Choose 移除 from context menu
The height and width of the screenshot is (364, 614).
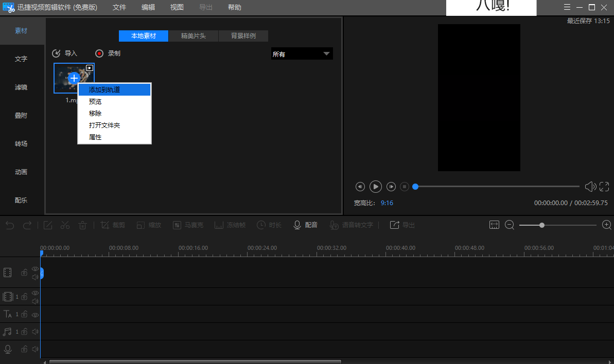tap(114, 114)
